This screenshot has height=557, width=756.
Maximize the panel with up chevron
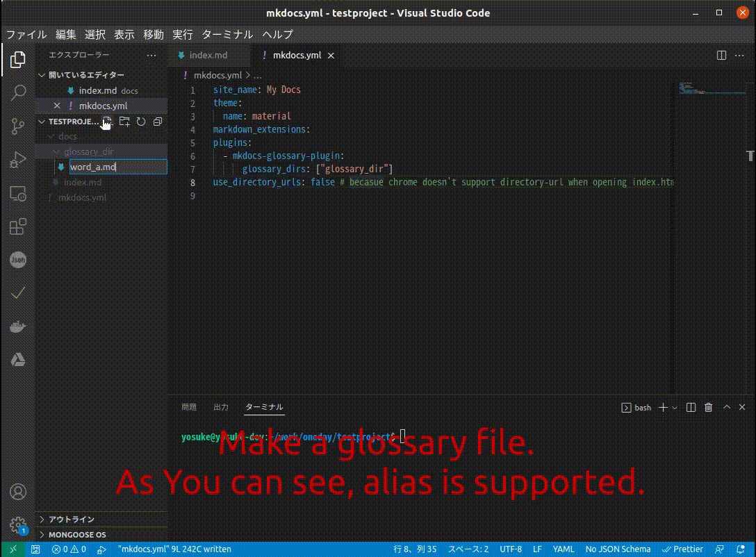(727, 408)
